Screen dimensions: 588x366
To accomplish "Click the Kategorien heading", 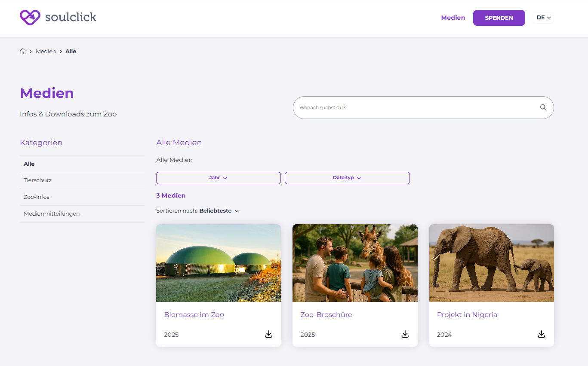I will pyautogui.click(x=41, y=143).
